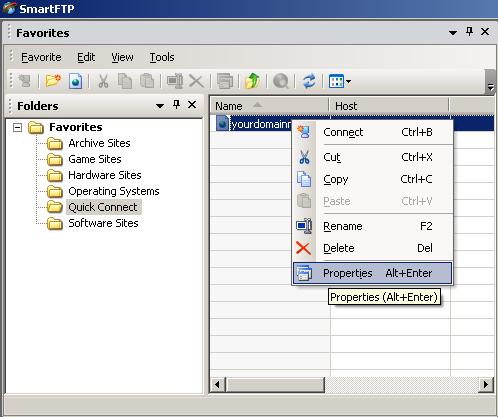Select the Software Sites folder
The image size is (498, 417).
click(103, 223)
